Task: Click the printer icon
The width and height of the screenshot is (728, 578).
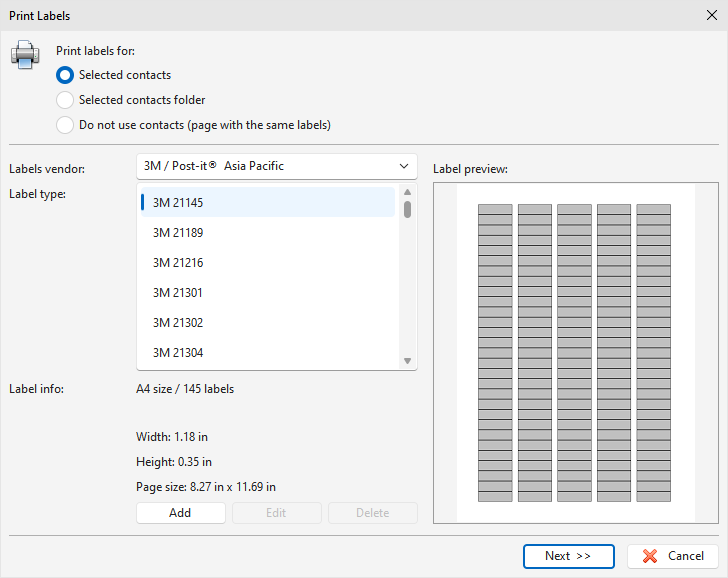Action: 25,55
